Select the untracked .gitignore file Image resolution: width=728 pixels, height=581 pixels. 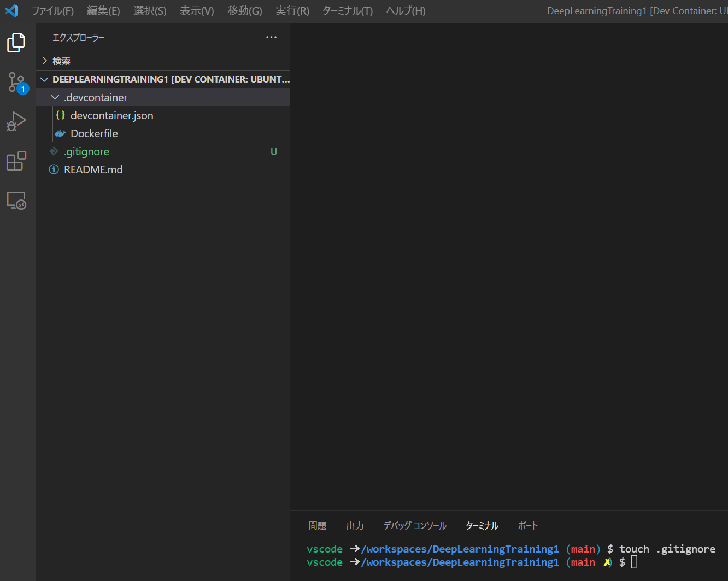point(86,151)
